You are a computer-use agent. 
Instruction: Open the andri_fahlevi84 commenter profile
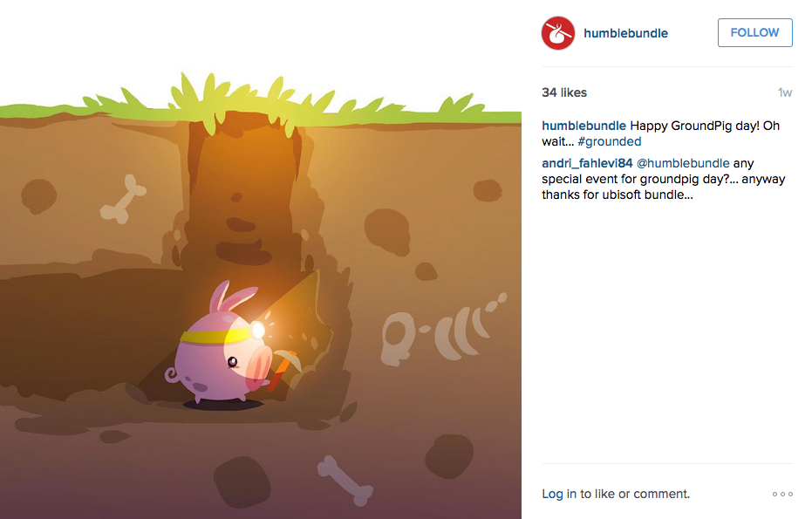tap(587, 163)
